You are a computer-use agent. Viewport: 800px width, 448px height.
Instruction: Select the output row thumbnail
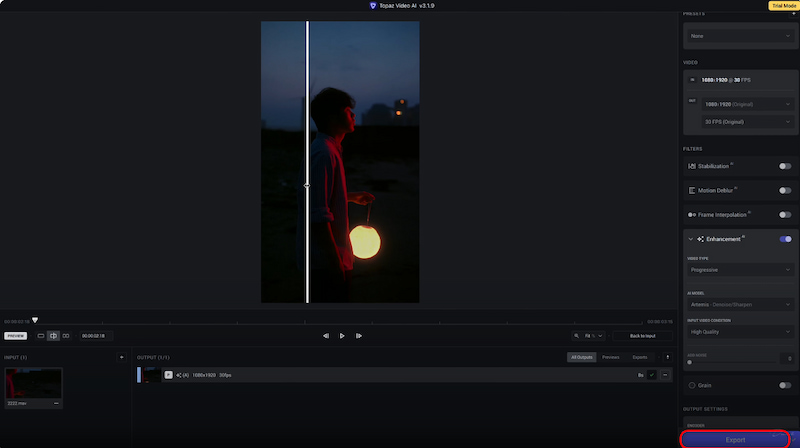coord(152,375)
